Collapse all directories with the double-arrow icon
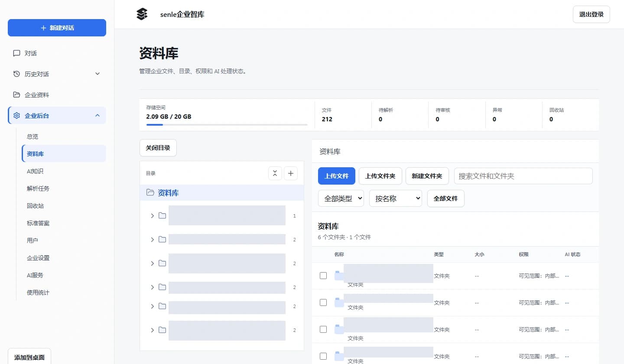The height and width of the screenshot is (364, 624). [x=275, y=173]
